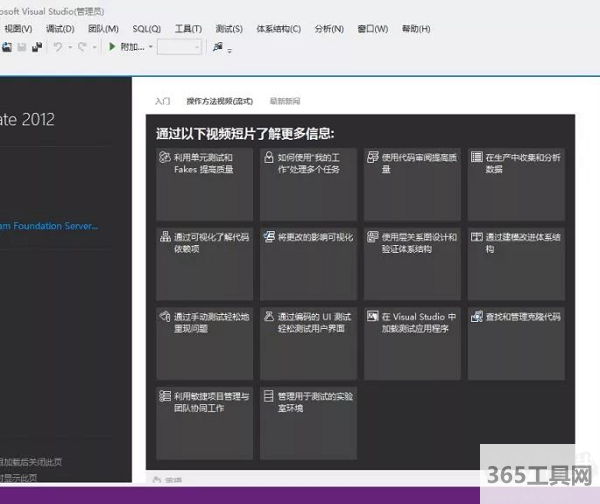Open '管理用于测试的实验室环境' video tile

[308, 403]
